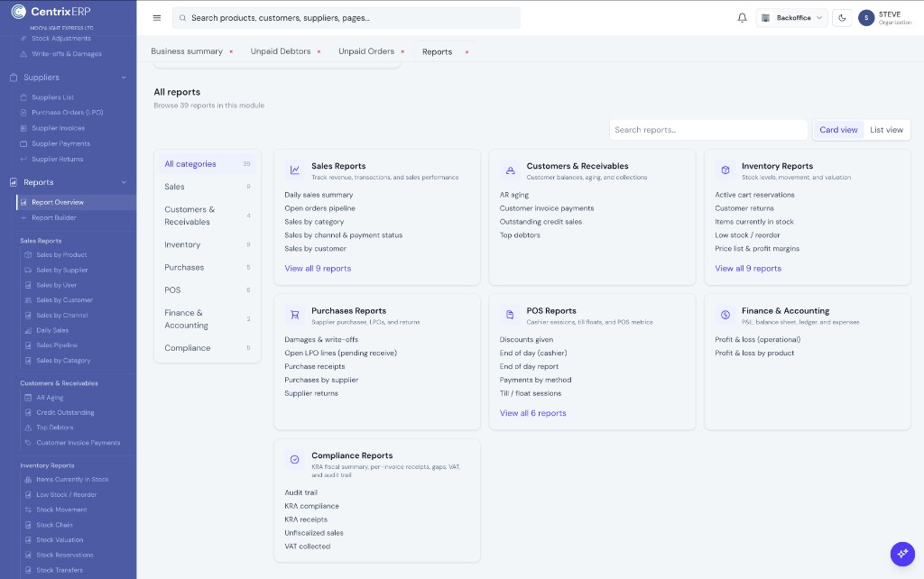Switch to the Unpaid Debtors tab
The image size is (924, 579).
(281, 51)
